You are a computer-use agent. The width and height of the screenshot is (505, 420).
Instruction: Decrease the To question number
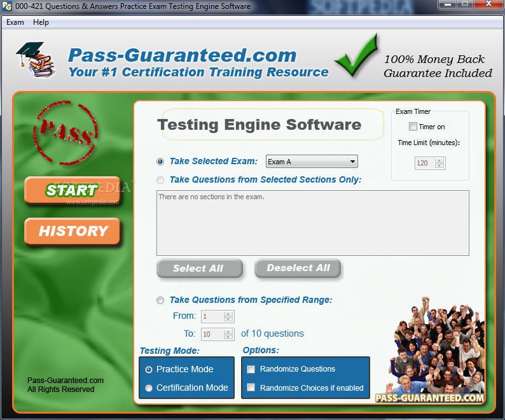(228, 337)
